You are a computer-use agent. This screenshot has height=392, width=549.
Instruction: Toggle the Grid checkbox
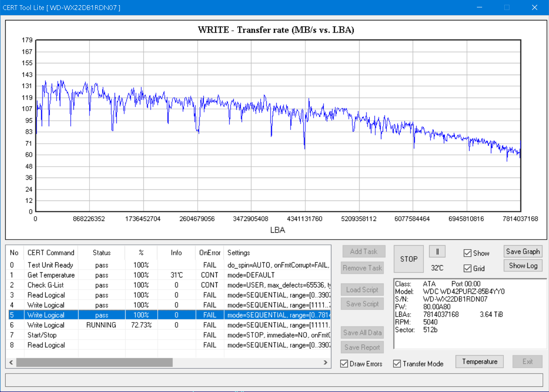467,268
